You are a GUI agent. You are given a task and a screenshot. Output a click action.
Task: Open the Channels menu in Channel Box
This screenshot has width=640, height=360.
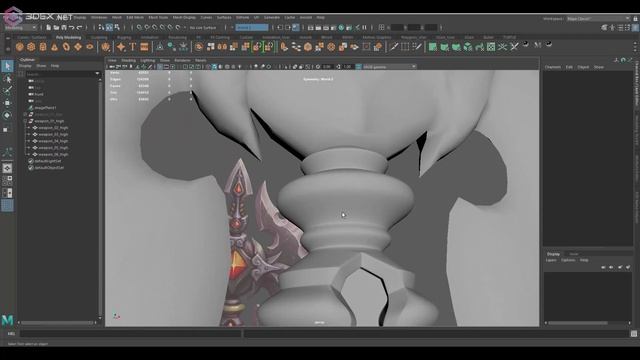[x=553, y=67]
